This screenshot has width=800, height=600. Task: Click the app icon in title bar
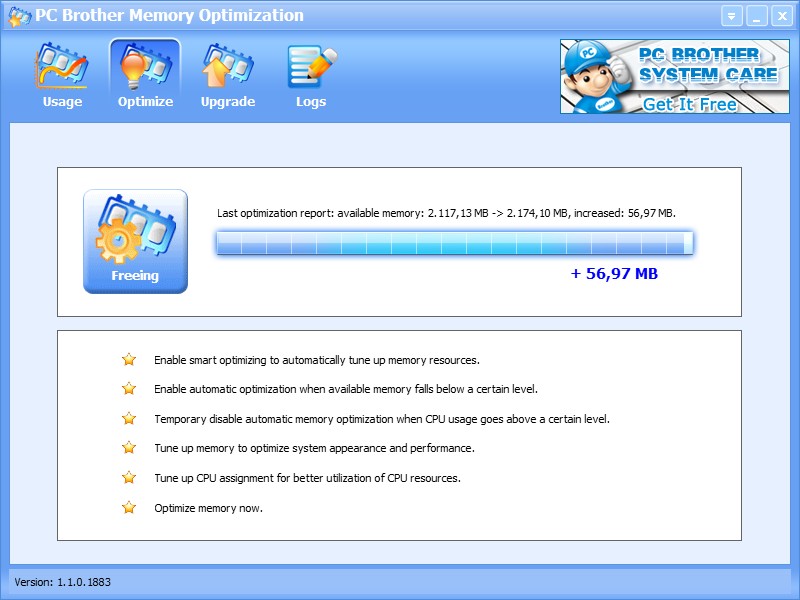click(x=19, y=16)
